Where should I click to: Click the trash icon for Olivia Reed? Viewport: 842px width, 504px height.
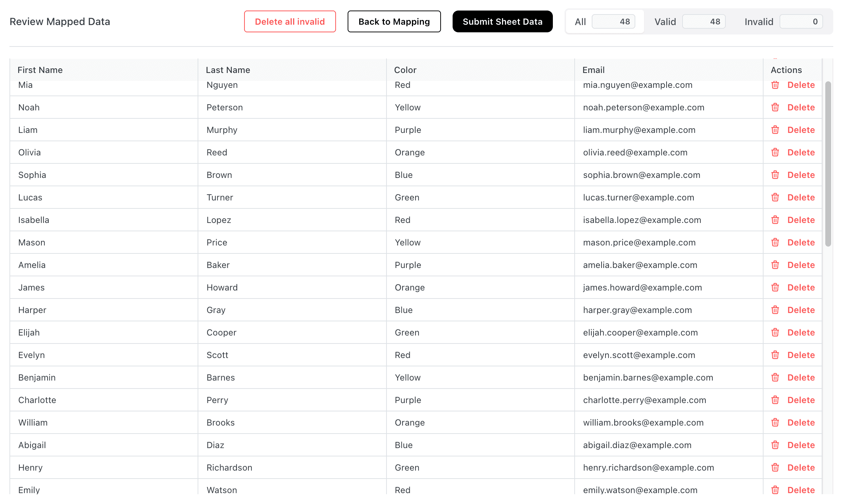pyautogui.click(x=775, y=152)
